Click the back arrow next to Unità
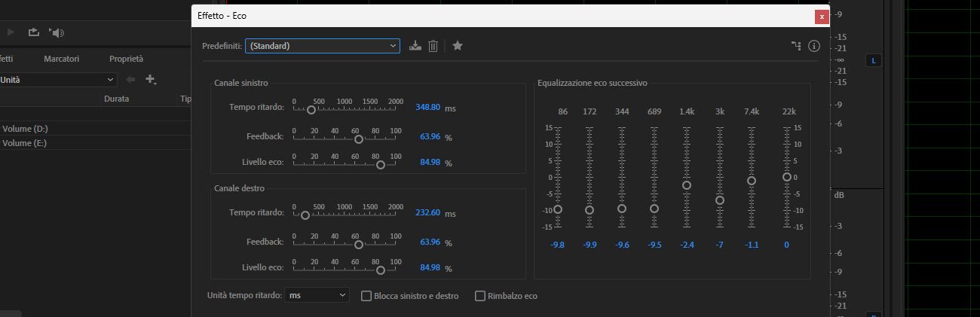The image size is (980, 317). click(131, 79)
